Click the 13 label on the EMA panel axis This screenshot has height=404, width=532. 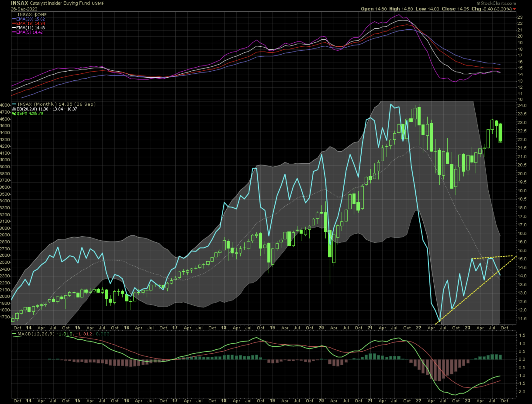tap(520, 81)
